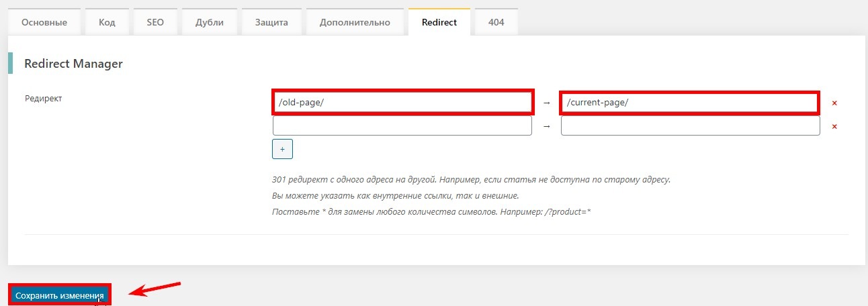Switch to the Дополнительно tab
Screen dimensions: 868x306
(355, 22)
